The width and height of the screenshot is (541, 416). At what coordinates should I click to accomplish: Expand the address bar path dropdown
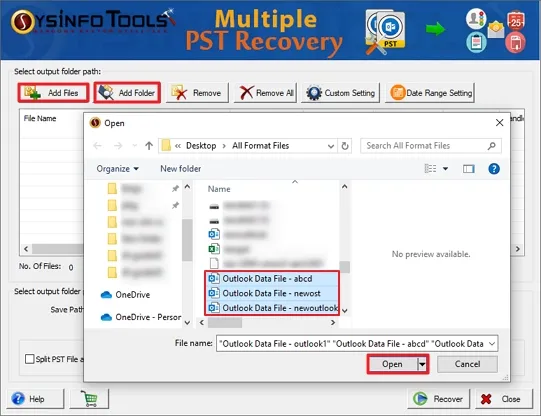click(x=331, y=146)
